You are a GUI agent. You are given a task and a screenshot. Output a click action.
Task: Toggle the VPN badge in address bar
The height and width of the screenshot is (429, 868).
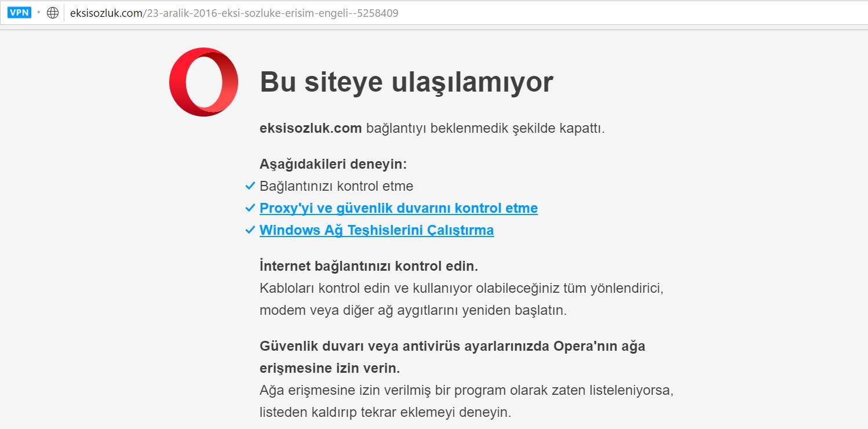[x=20, y=13]
